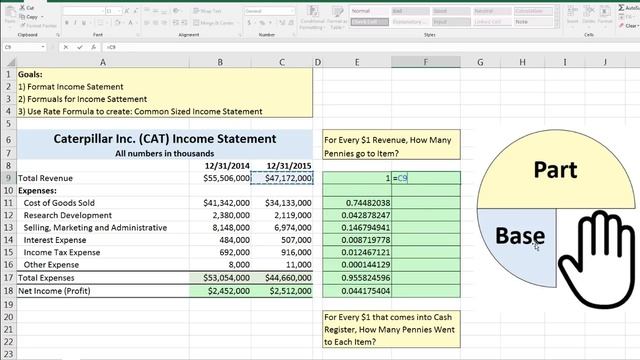Select the $2,512,000 Net Income cell
This screenshot has height=360, width=640.
pos(282,291)
